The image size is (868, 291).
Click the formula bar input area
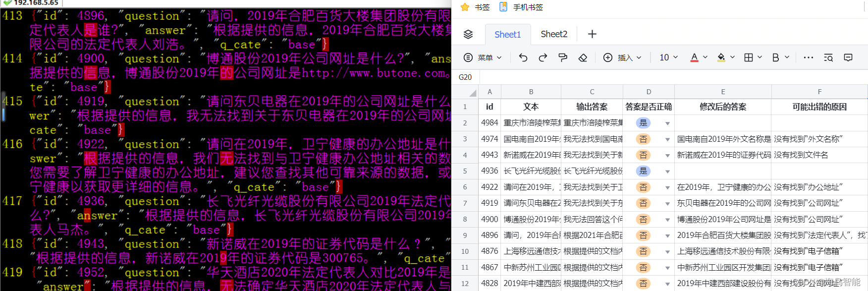coord(674,77)
